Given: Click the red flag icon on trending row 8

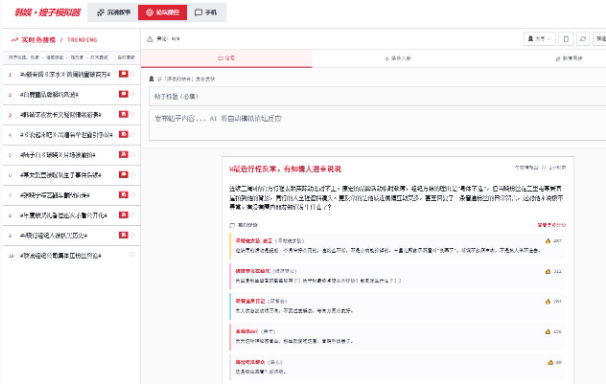Looking at the screenshot, I should (123, 214).
